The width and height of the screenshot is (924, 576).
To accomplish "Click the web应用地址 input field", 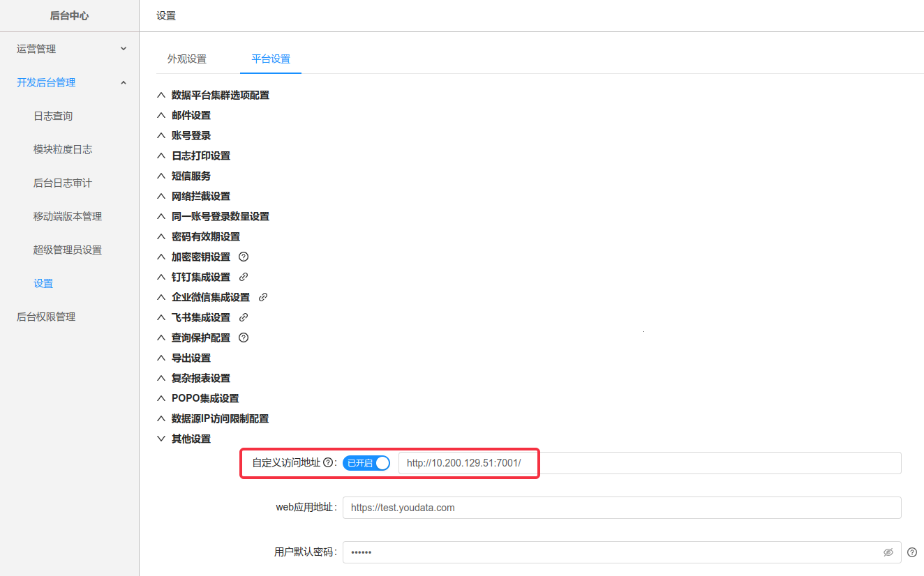I will coord(621,508).
